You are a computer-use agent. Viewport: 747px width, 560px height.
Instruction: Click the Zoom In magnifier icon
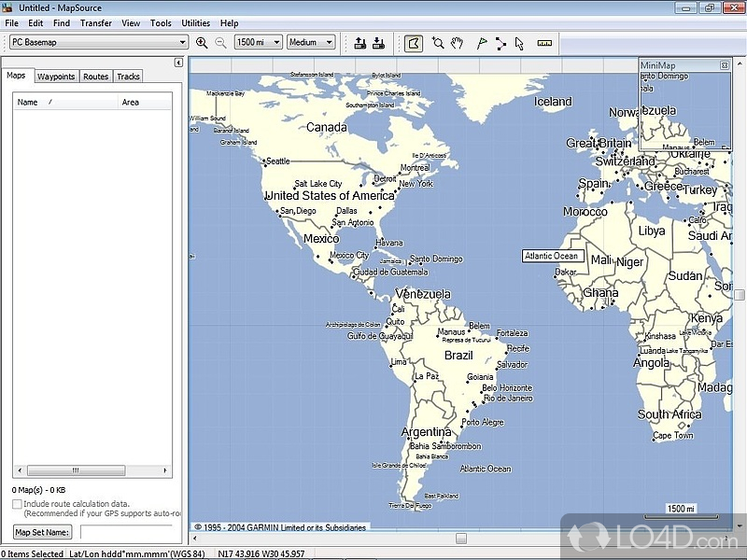click(x=202, y=42)
